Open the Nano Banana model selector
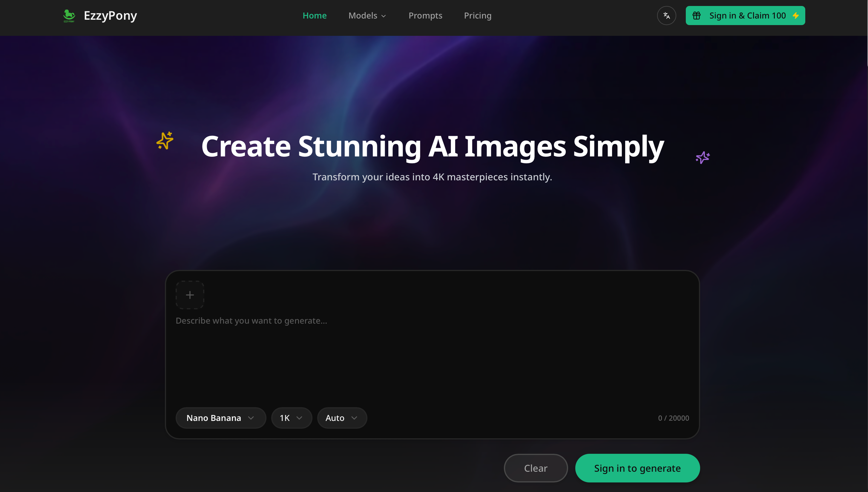The width and height of the screenshot is (868, 492). pyautogui.click(x=220, y=418)
